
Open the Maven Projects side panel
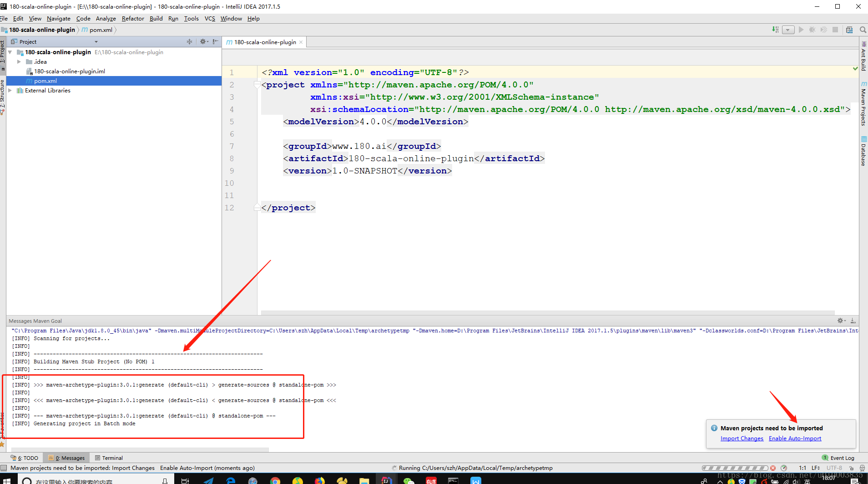(x=863, y=104)
